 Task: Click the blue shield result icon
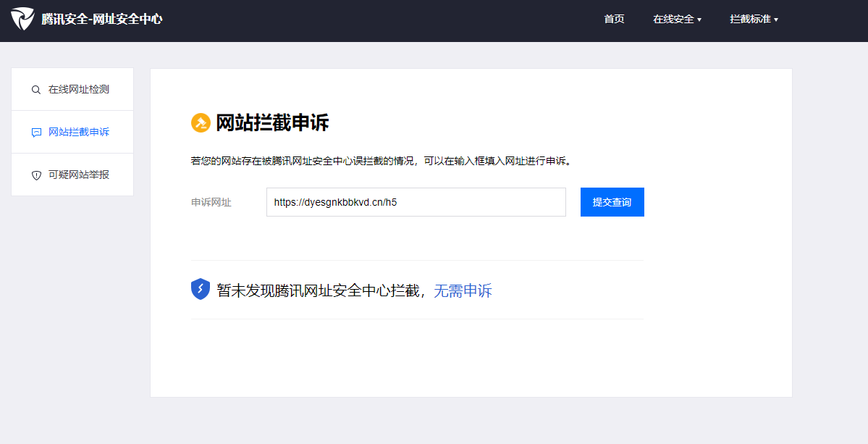pos(201,289)
